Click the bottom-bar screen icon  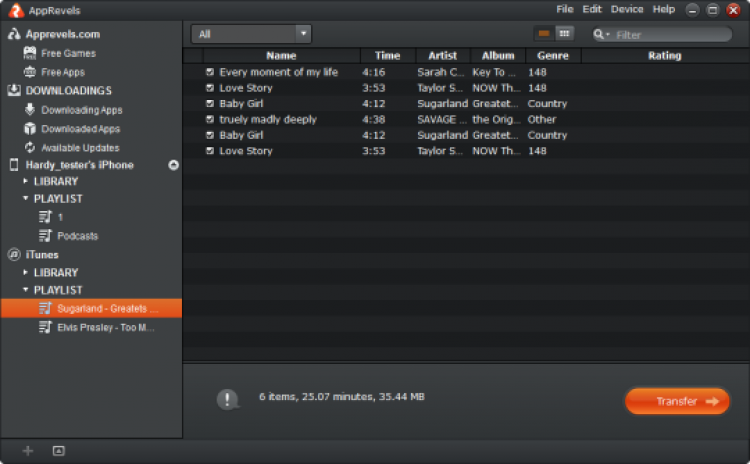click(x=58, y=451)
